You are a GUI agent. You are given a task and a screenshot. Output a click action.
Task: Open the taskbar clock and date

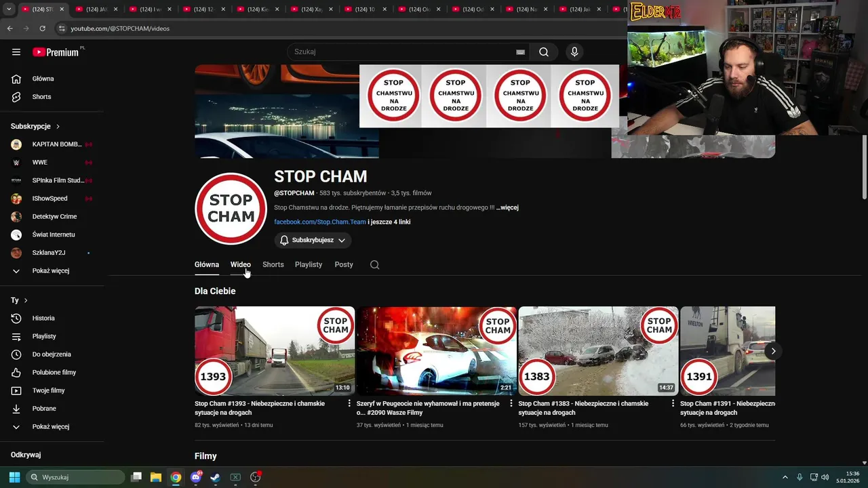(x=848, y=477)
